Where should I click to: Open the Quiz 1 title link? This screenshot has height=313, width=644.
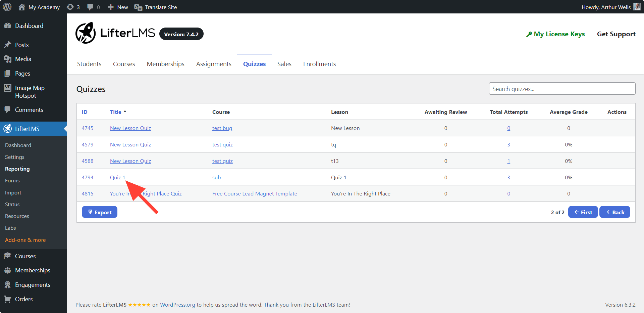[117, 177]
